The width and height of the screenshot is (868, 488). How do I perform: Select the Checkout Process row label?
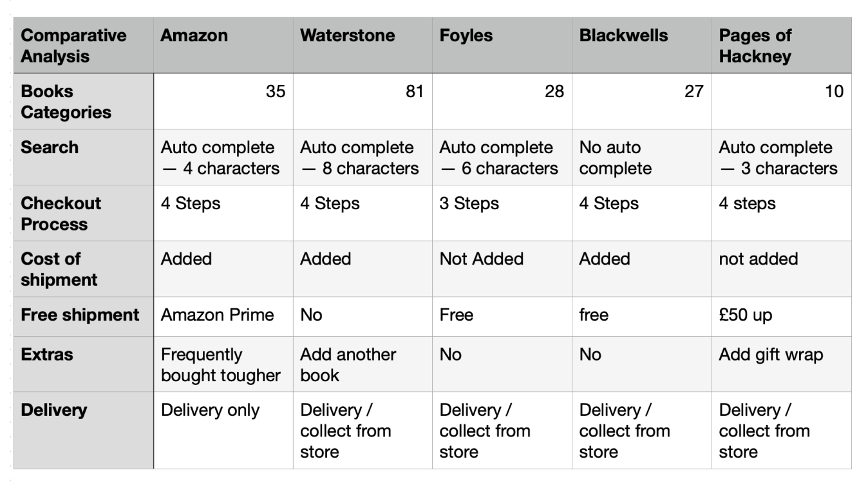point(84,213)
